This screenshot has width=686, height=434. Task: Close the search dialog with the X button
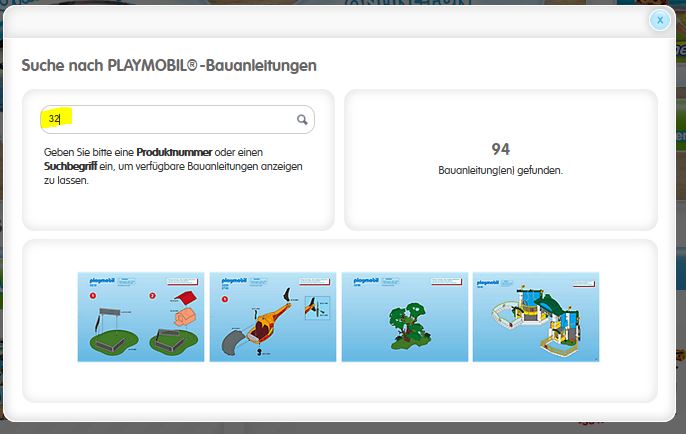pos(660,20)
